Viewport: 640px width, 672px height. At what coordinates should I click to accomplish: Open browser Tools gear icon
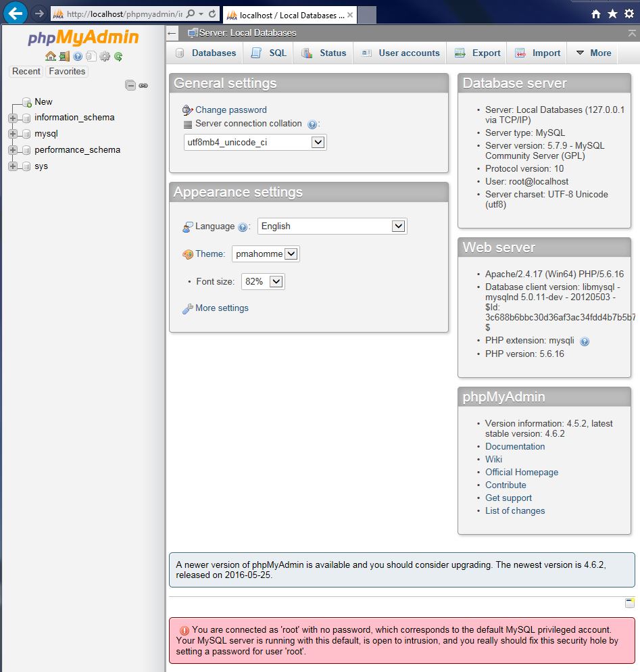pos(629,14)
